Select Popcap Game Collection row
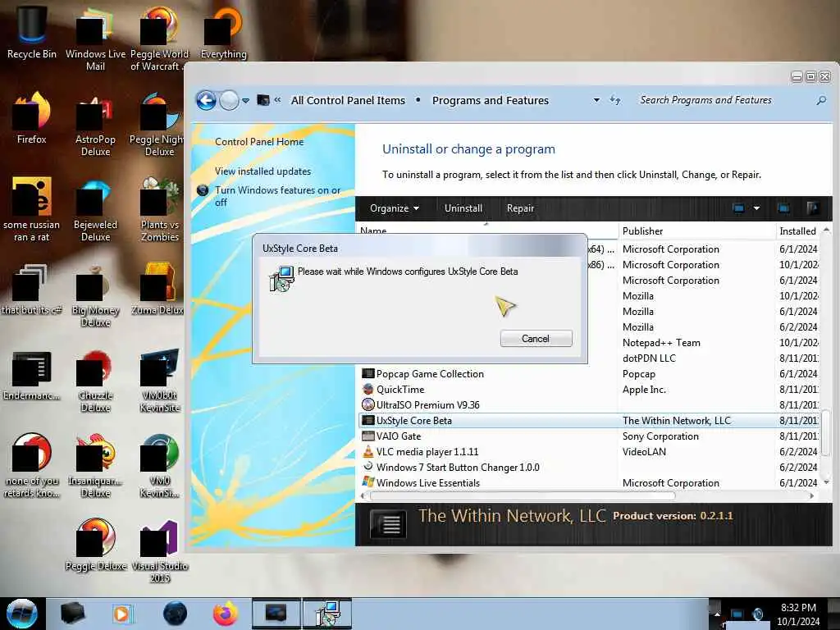Screen dimensions: 840x630 [589, 374]
